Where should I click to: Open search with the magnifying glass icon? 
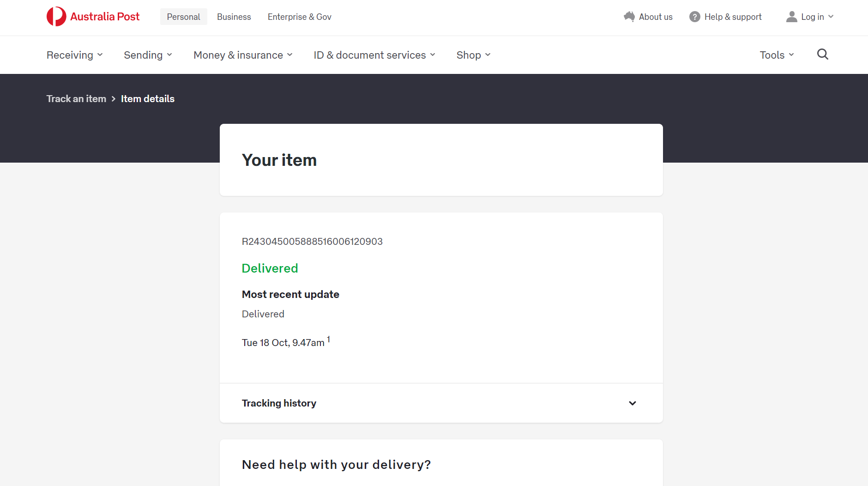point(822,55)
